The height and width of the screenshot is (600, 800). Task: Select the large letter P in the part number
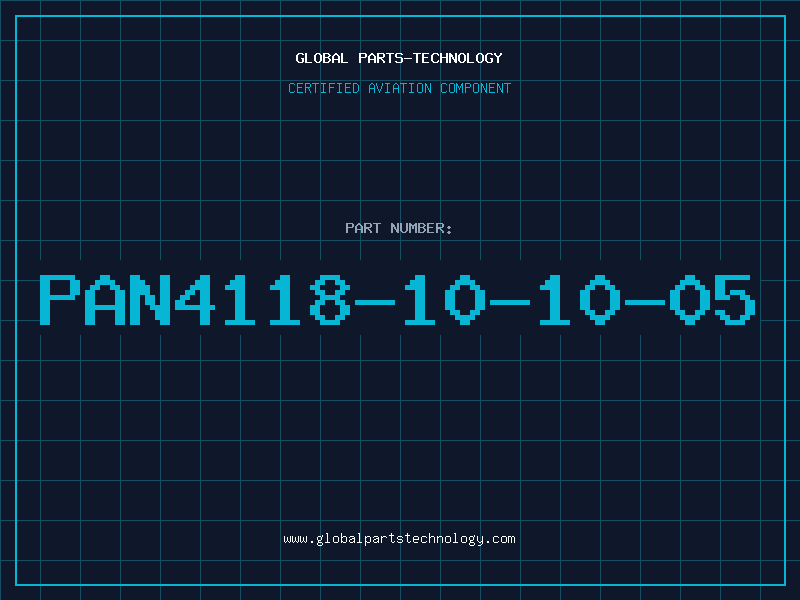60,299
